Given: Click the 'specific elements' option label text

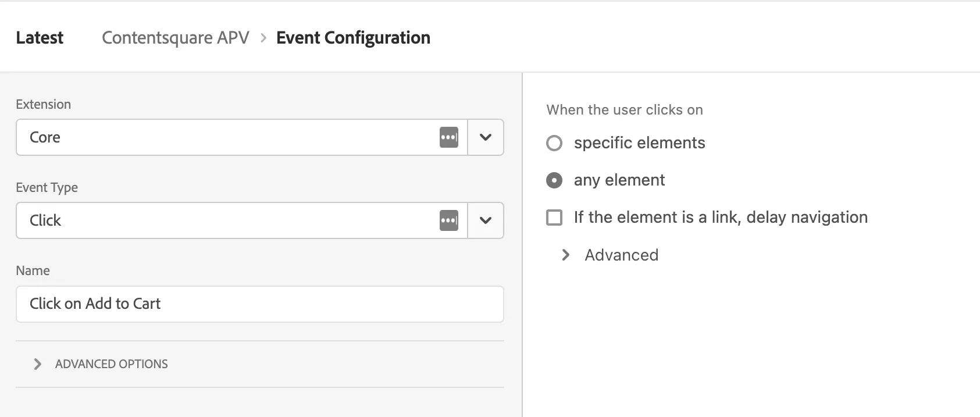Looking at the screenshot, I should (x=639, y=143).
